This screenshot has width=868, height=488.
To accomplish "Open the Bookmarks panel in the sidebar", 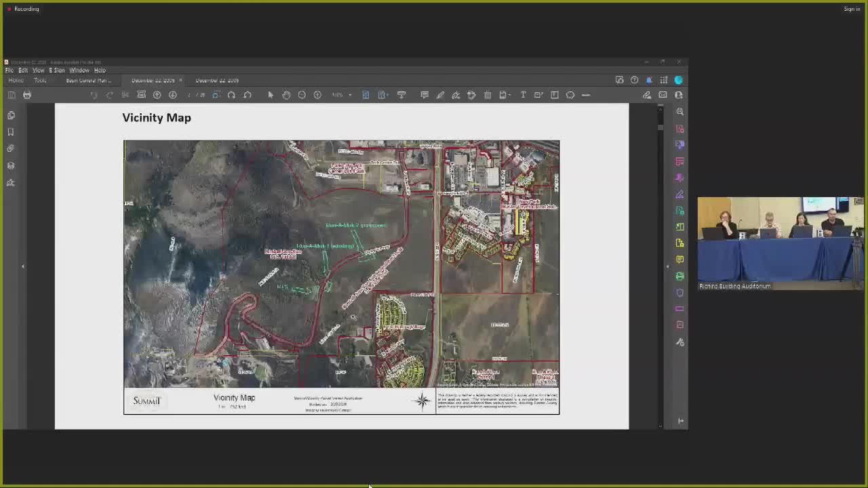I will (11, 132).
